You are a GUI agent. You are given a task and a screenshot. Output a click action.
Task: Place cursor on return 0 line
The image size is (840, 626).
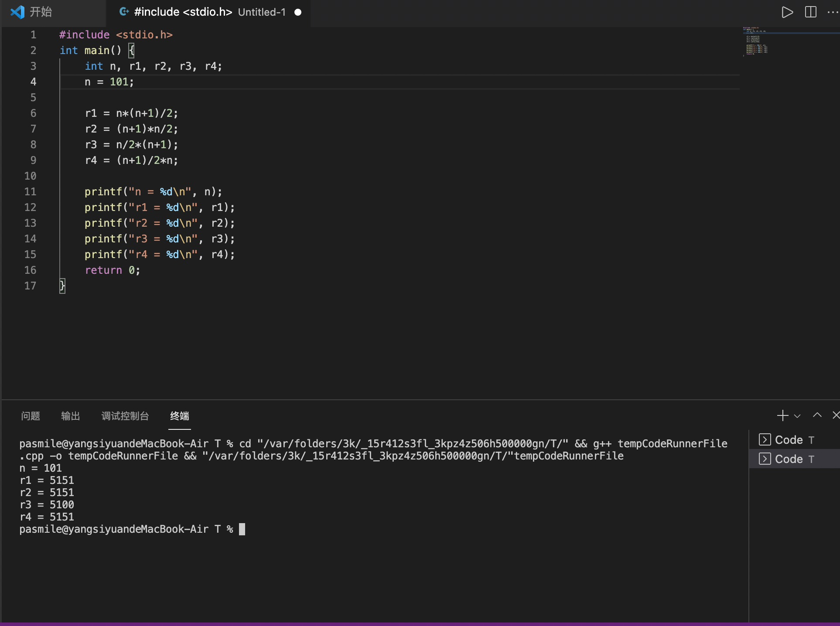[x=113, y=270]
